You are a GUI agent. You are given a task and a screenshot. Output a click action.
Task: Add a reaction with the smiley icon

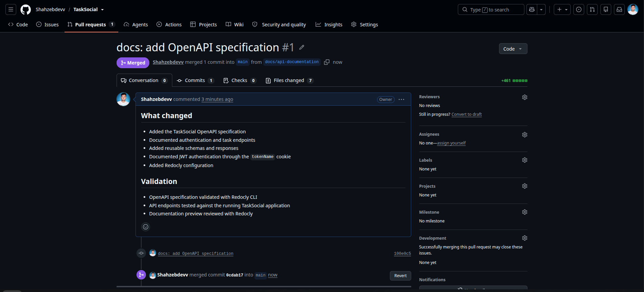click(146, 227)
